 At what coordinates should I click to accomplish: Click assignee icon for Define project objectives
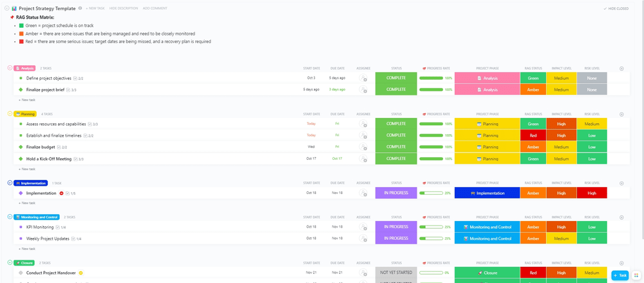point(363,78)
